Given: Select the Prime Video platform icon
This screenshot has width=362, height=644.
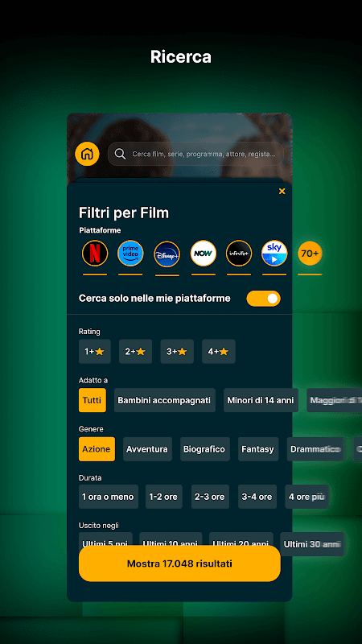Looking at the screenshot, I should pyautogui.click(x=130, y=254).
